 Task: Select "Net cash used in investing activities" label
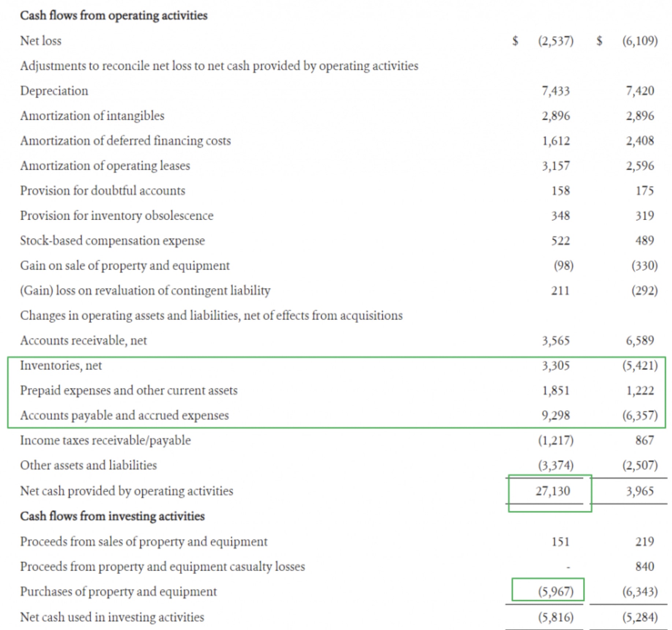tap(112, 617)
